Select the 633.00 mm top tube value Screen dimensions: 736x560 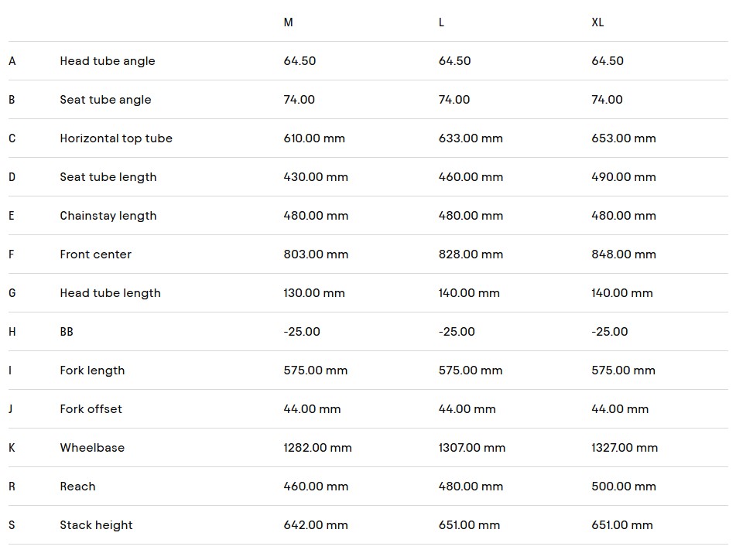[471, 138]
